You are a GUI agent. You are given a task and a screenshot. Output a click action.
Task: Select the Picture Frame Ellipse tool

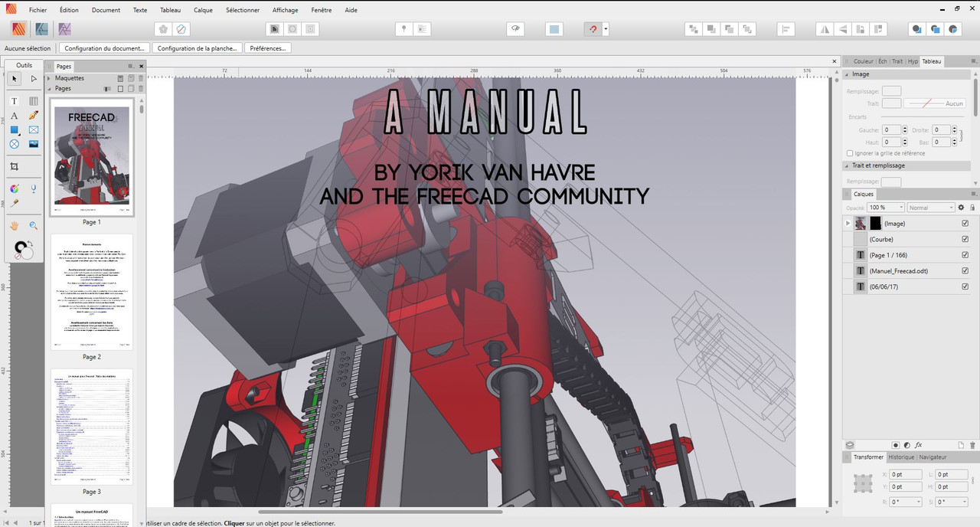[x=15, y=144]
